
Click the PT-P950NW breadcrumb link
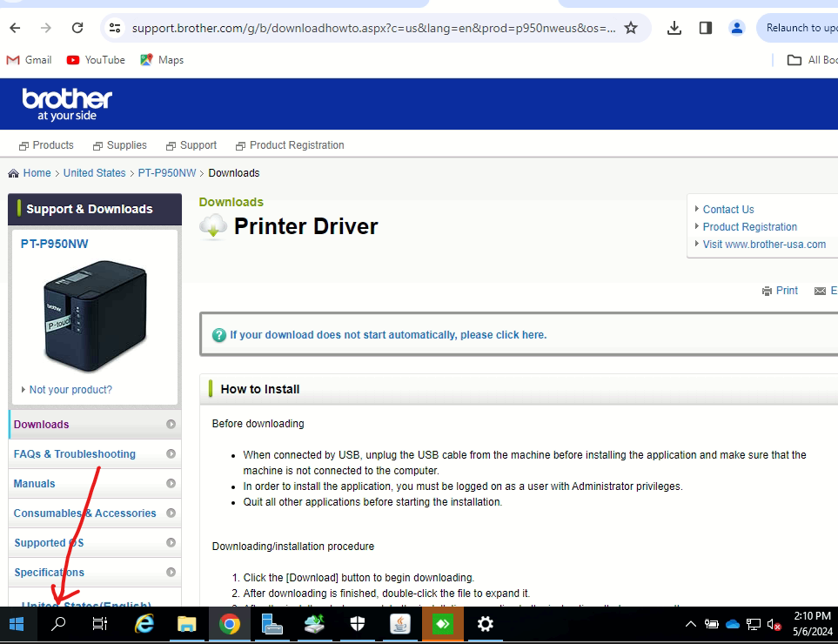pyautogui.click(x=167, y=173)
